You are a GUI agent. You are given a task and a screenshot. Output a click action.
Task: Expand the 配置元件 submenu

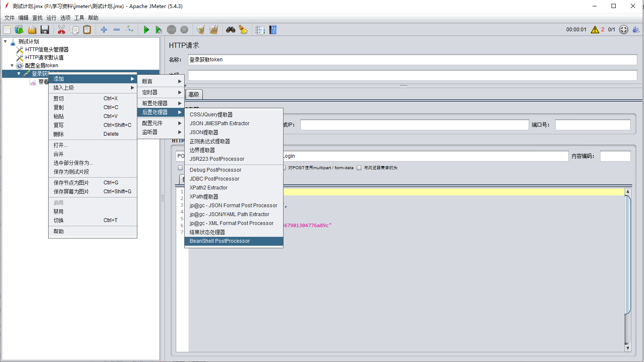(161, 123)
